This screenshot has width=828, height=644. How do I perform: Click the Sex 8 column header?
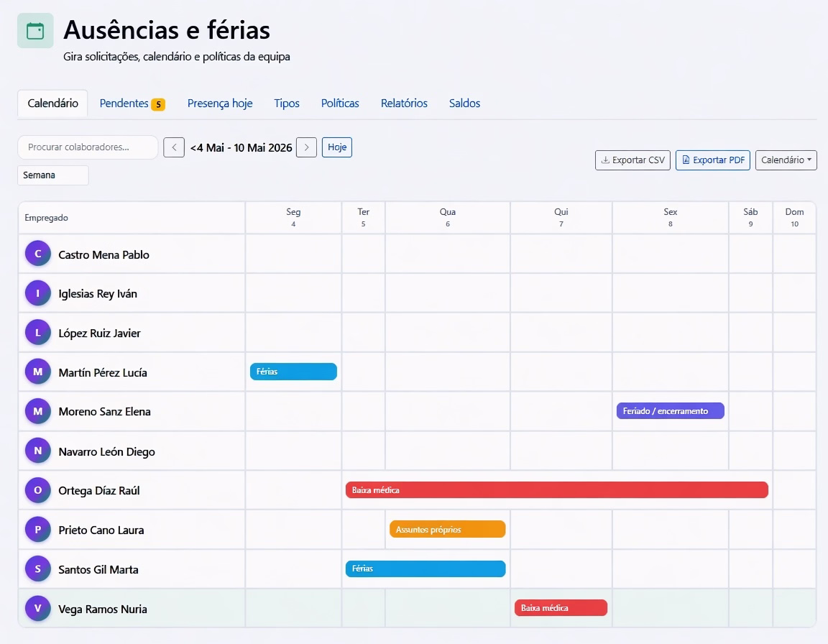pyautogui.click(x=671, y=218)
